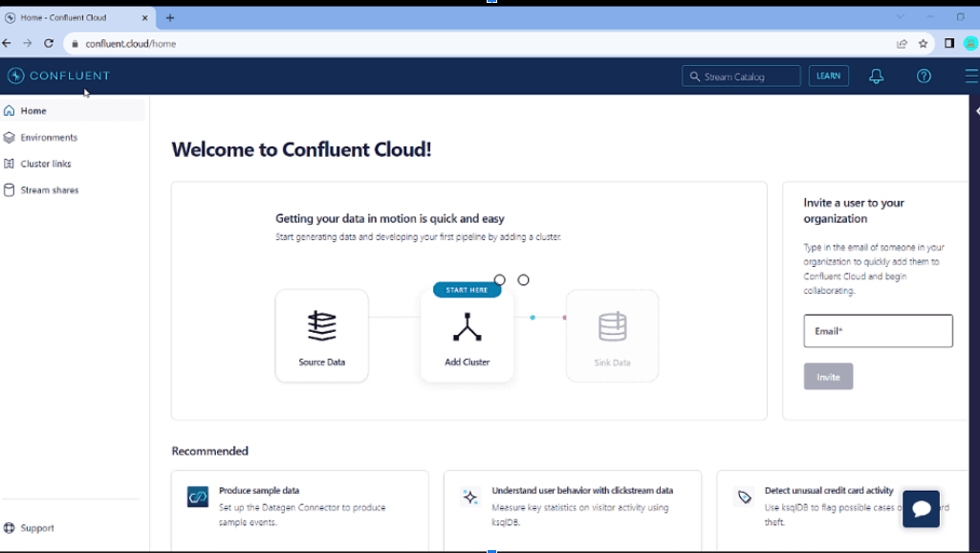Select Home in the navigation sidebar
This screenshot has width=980, height=553.
click(x=33, y=110)
